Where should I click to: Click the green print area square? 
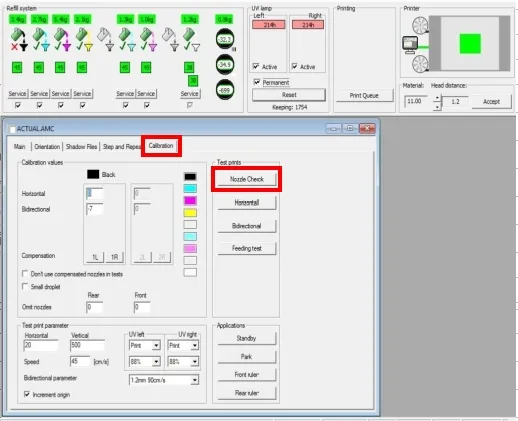click(x=470, y=43)
